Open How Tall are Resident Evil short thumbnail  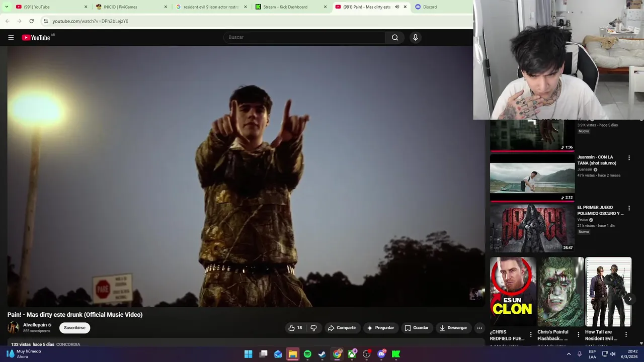pyautogui.click(x=608, y=292)
